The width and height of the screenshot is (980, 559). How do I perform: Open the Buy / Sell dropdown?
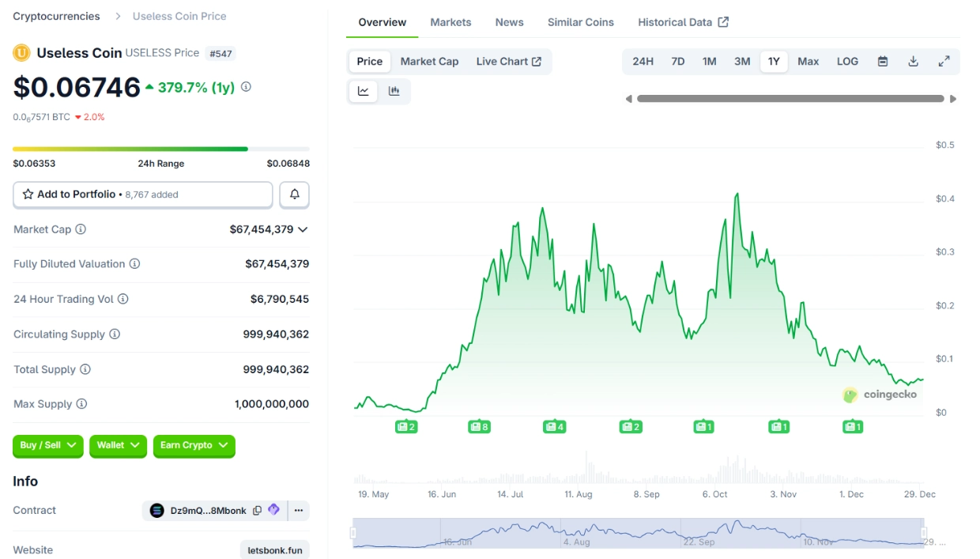(47, 445)
